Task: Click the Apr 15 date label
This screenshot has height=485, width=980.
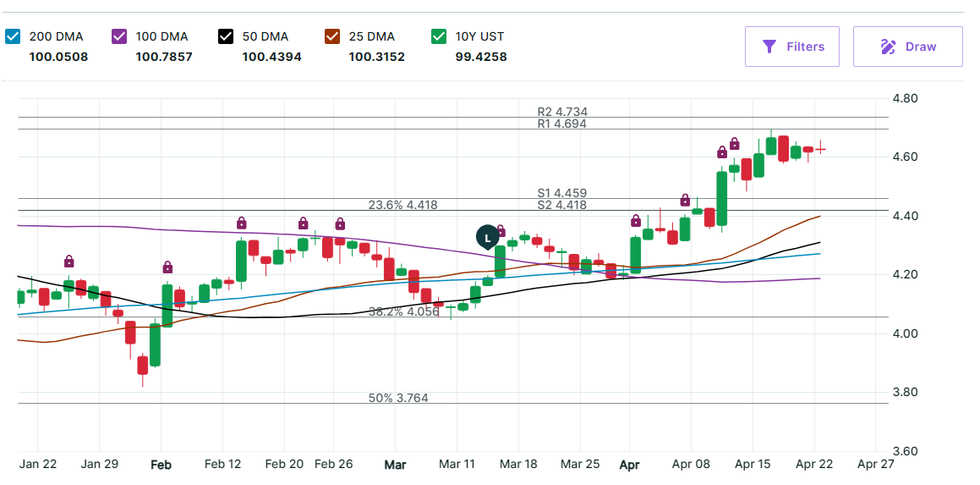Action: (x=753, y=465)
